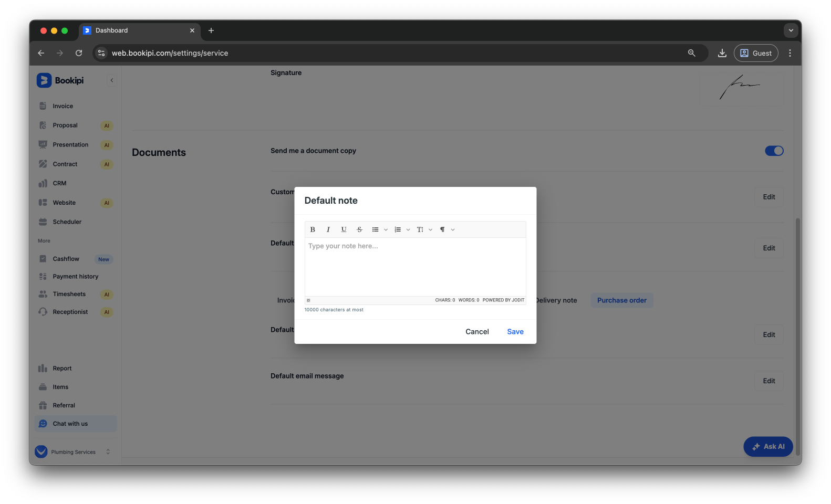
Task: Open the Chrome tab search dropdown
Action: tap(791, 30)
